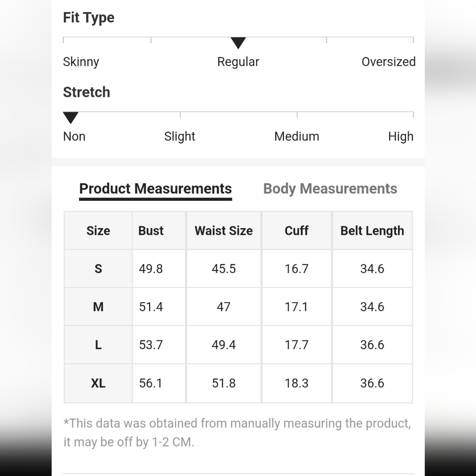Click the Skinny label on Fit Type scale
Screen dimensions: 476x476
(81, 62)
